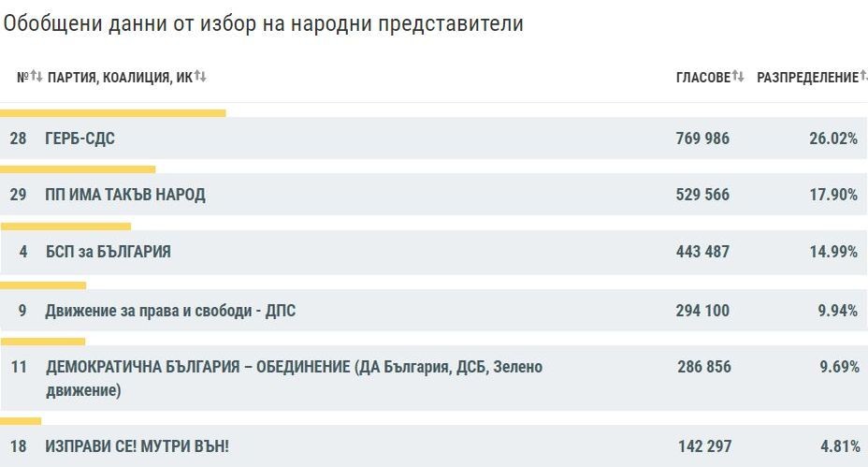868x467 pixels.
Task: Click the sort arrows beside РАЗПРЕДЕЛЕНИЕ
Action: click(x=862, y=77)
